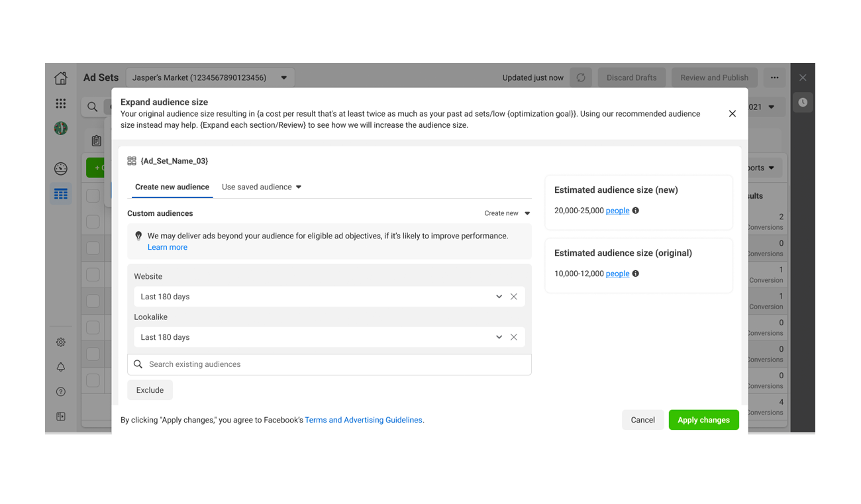The height and width of the screenshot is (504, 861).
Task: Open the Settings gear icon
Action: 61,342
